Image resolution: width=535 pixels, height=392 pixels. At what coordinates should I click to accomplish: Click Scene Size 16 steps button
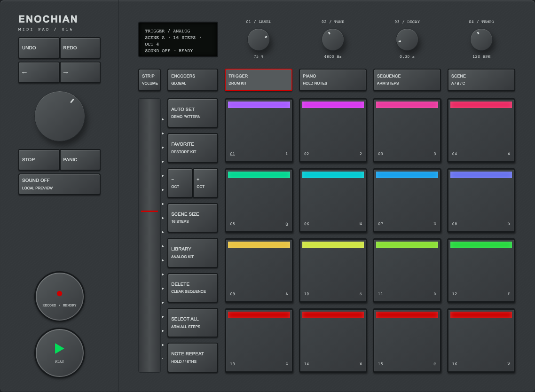coord(192,218)
